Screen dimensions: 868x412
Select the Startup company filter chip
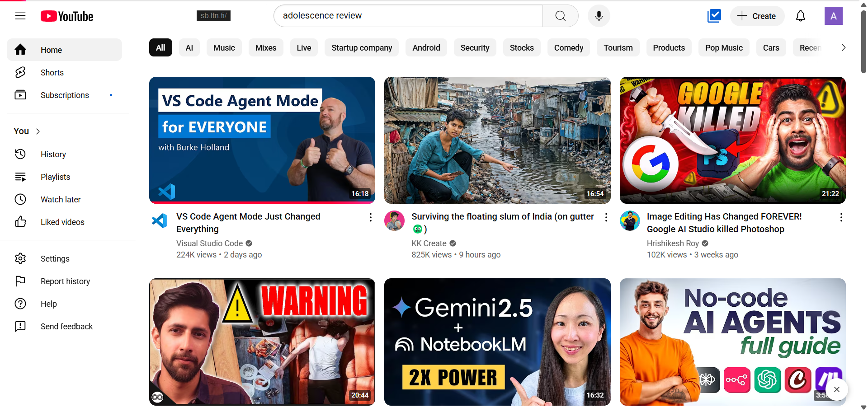362,47
